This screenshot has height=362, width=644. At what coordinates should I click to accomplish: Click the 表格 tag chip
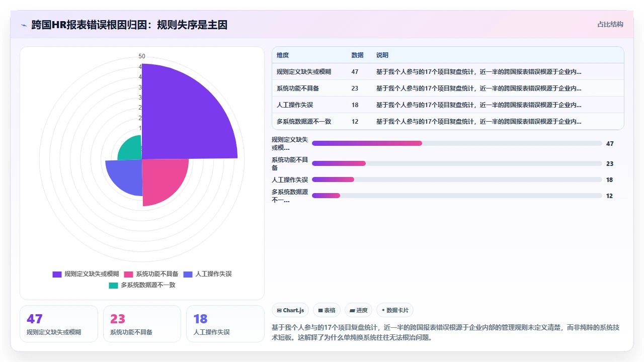(x=327, y=310)
